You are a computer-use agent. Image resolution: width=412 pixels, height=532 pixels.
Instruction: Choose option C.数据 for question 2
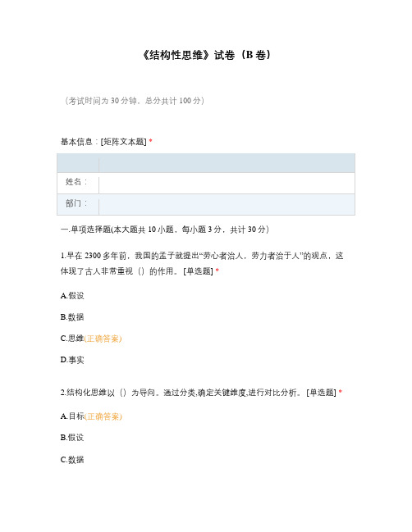tap(72, 460)
